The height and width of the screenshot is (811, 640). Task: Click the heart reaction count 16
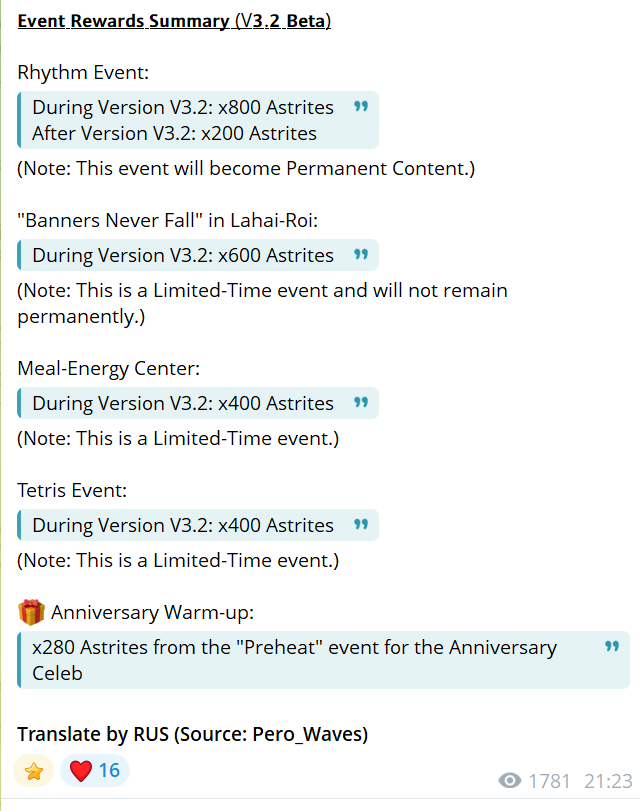pyautogui.click(x=109, y=771)
